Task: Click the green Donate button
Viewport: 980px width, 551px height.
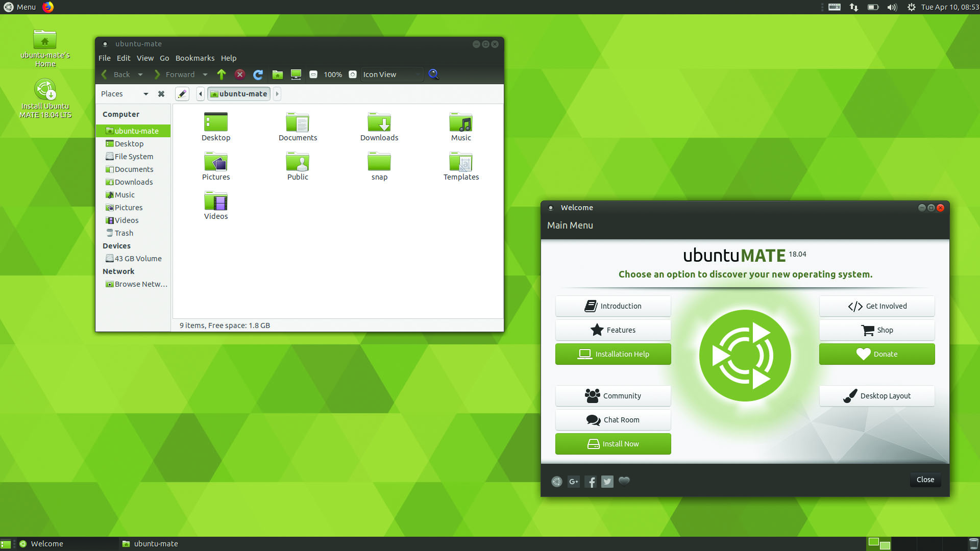Action: coord(877,354)
